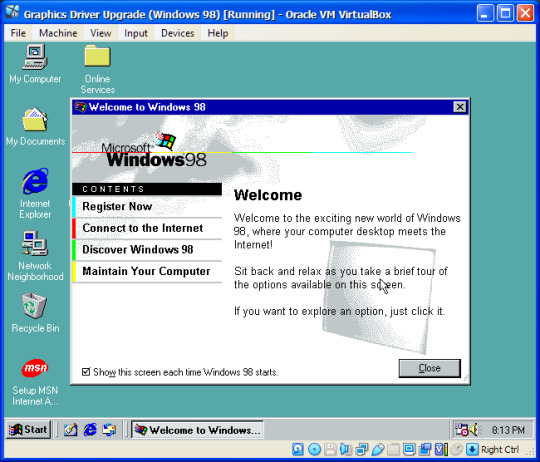Image resolution: width=540 pixels, height=462 pixels.
Task: Click the Welcome heading text
Action: (268, 195)
